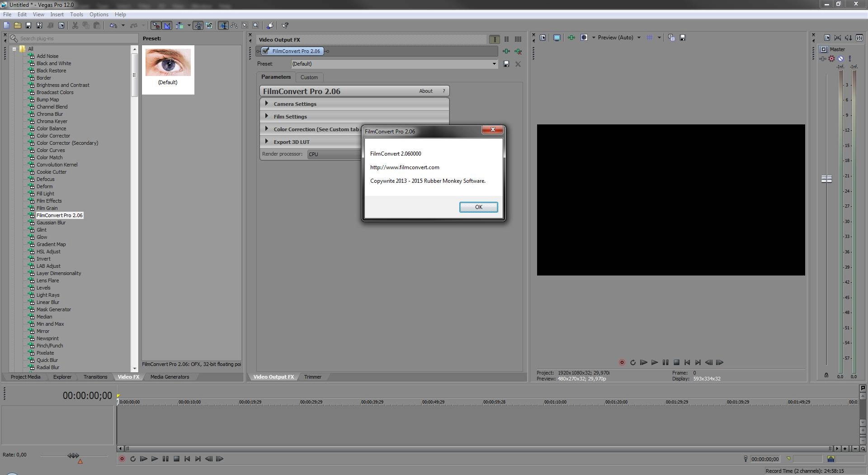This screenshot has width=868, height=475.
Task: Collapse the All plug-ins folder tree
Action: 14,49
